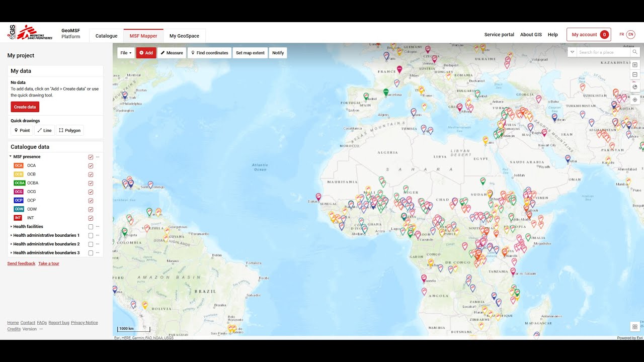Enable Health administrative boundaries 3 layer
This screenshot has height=362, width=644.
pyautogui.click(x=91, y=253)
